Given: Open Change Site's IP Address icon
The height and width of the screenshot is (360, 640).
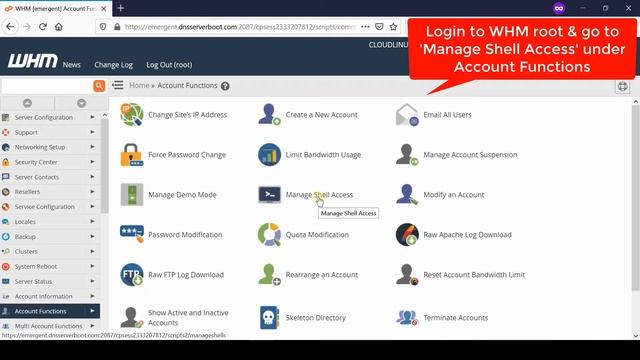Looking at the screenshot, I should click(131, 115).
